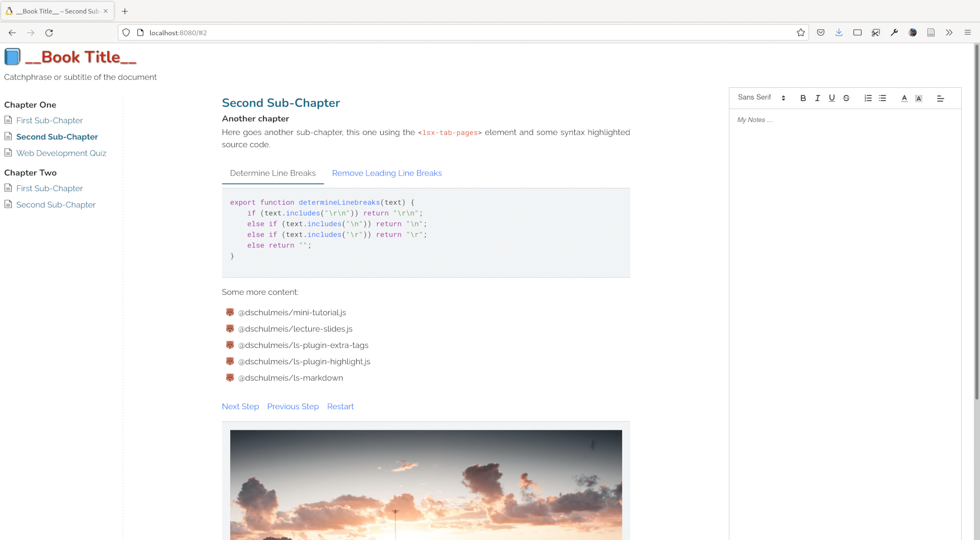Viewport: 980px width, 540px height.
Task: Insert a numbered list in notes
Action: tap(868, 98)
